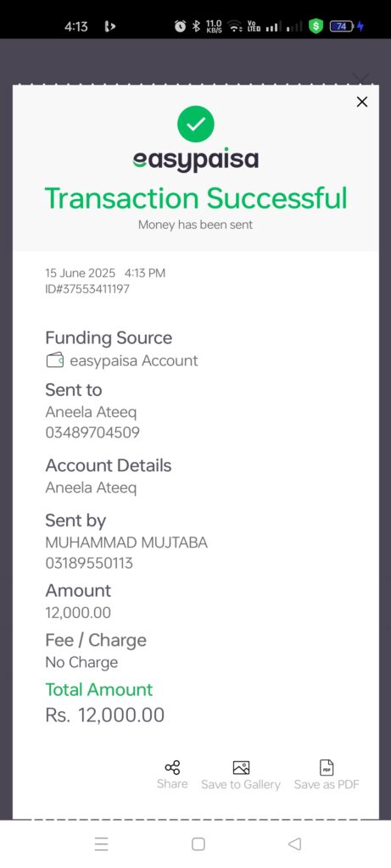Tap the Share icon
The height and width of the screenshot is (868, 391).
(x=172, y=767)
